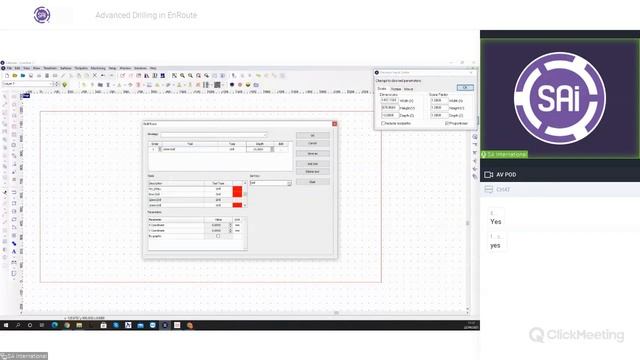Click the Width scale factor field
640x360 pixels.
point(439,100)
